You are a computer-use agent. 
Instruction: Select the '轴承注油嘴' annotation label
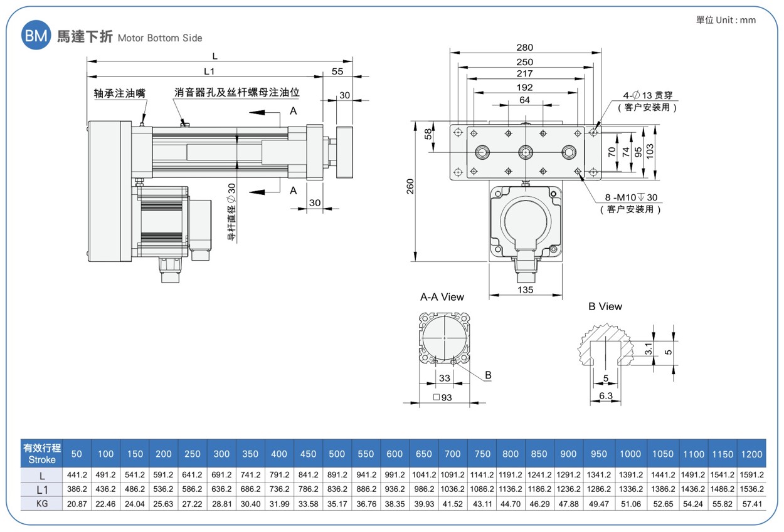[x=119, y=93]
